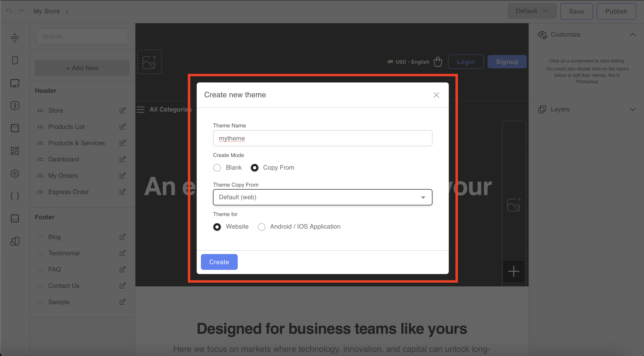Click the Publish button

(x=616, y=11)
